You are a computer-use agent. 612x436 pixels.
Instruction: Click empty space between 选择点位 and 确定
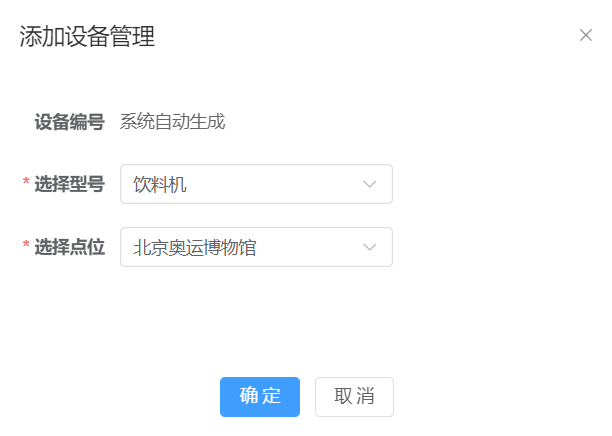pos(300,320)
